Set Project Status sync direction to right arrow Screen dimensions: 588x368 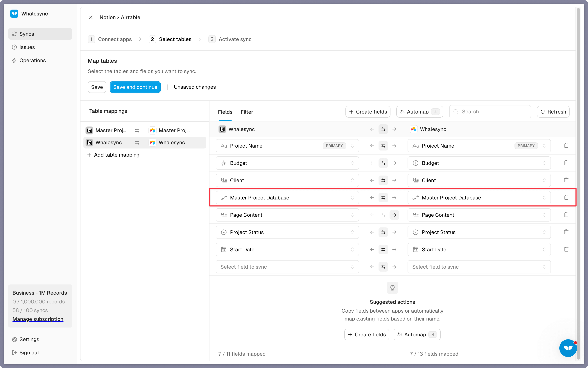394,232
